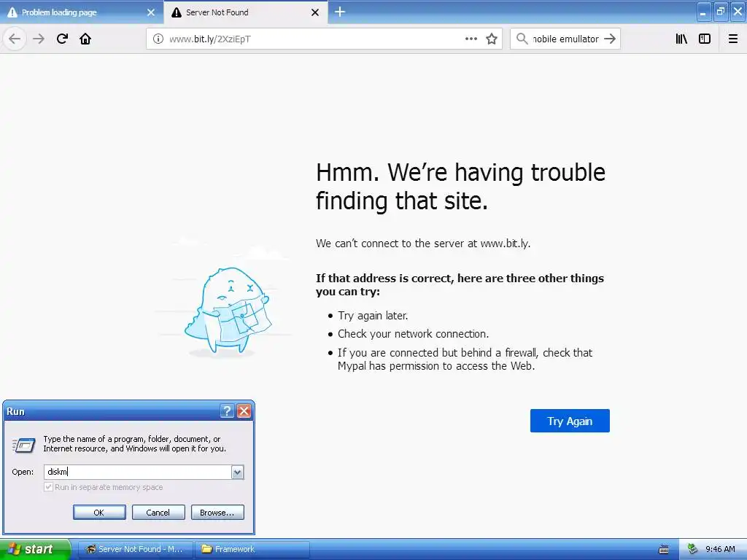Show site information icon in address bar

[x=158, y=39]
